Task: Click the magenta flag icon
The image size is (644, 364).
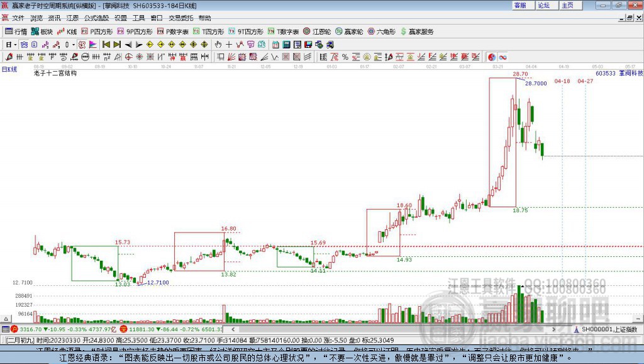Action: [93, 45]
